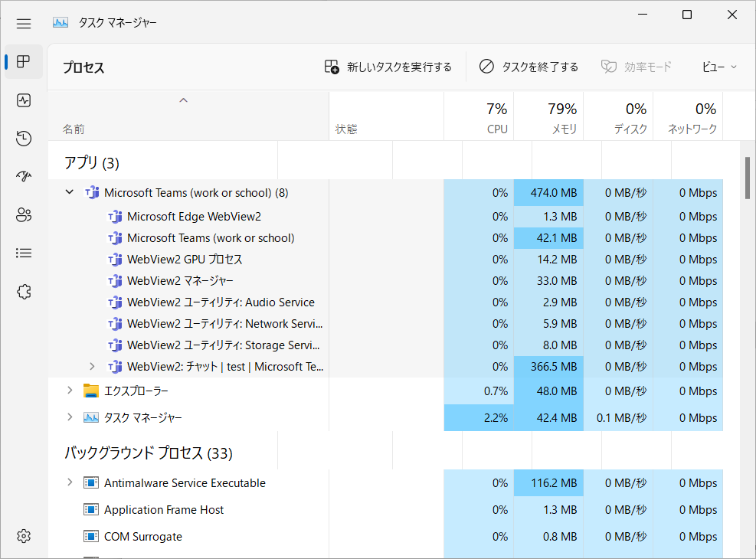
Task: Open the Users page icon
Action: 24,214
